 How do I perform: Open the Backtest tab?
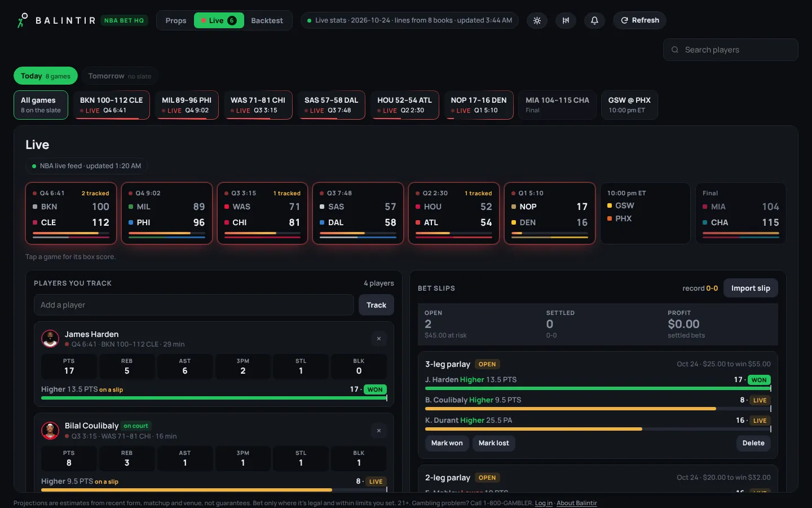pyautogui.click(x=267, y=20)
